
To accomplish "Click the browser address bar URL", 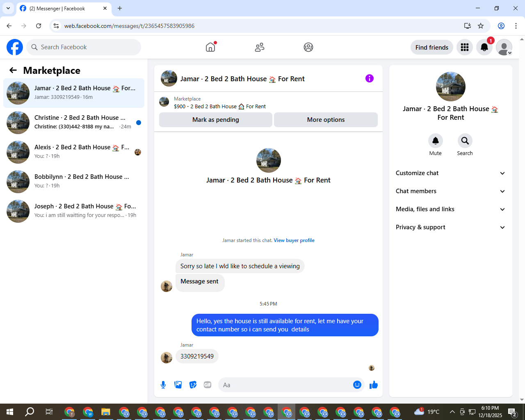I will (x=129, y=26).
